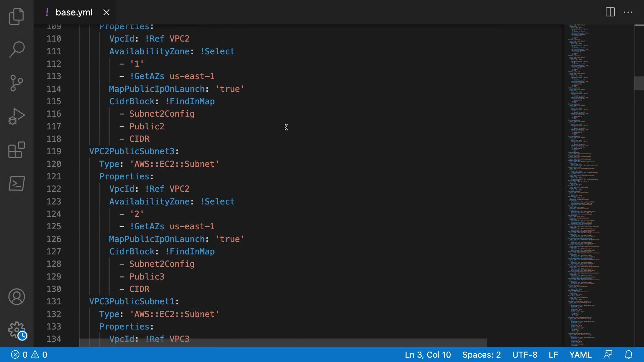Open Source Control view
This screenshot has width=644, height=362.
(x=16, y=83)
